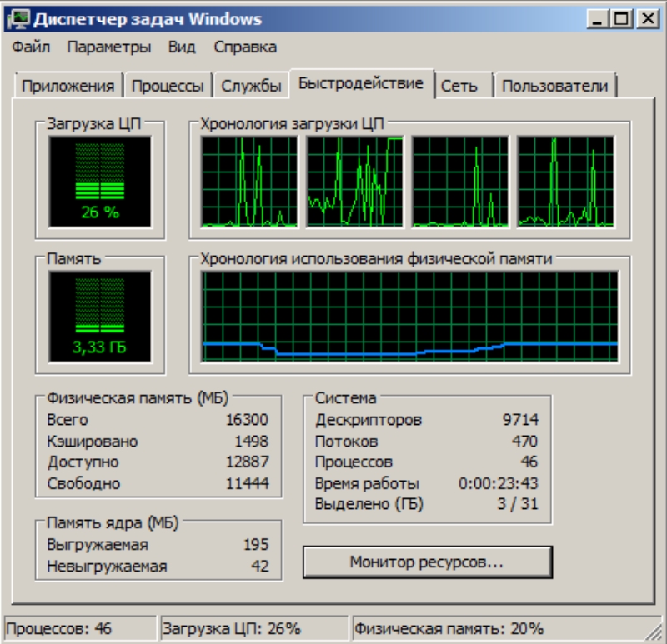The image size is (667, 644).
Task: Click the Хронология загрузки ЦП label
Action: click(292, 123)
